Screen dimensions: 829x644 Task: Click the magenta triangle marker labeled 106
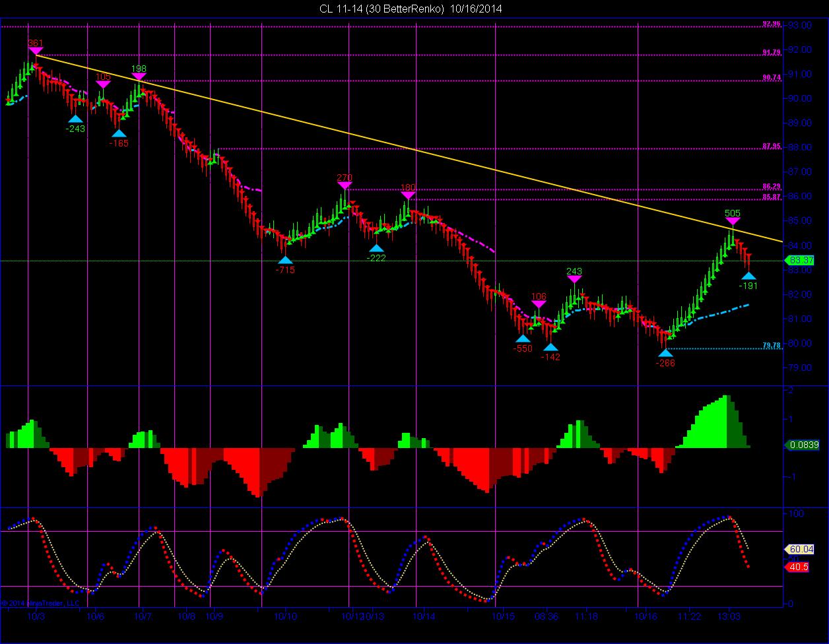pyautogui.click(x=539, y=304)
